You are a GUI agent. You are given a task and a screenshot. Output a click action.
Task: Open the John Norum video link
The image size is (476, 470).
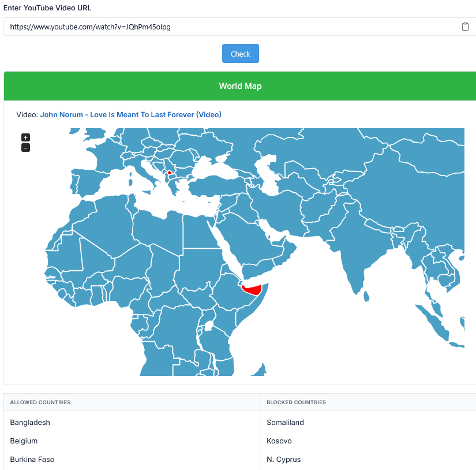[130, 114]
